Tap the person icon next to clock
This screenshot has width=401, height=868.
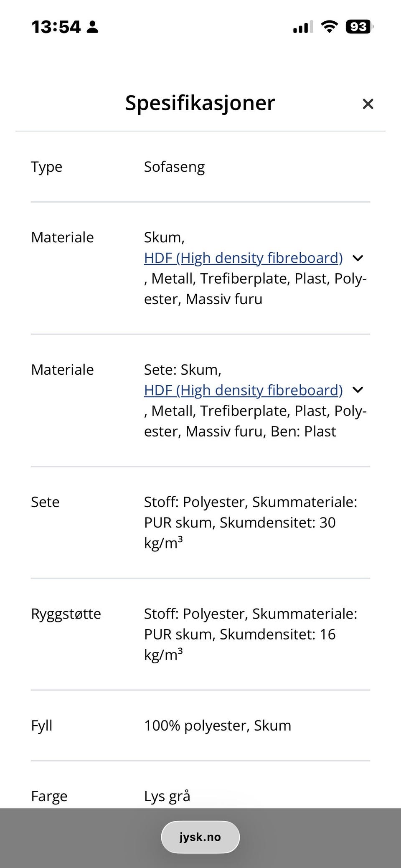coord(92,27)
